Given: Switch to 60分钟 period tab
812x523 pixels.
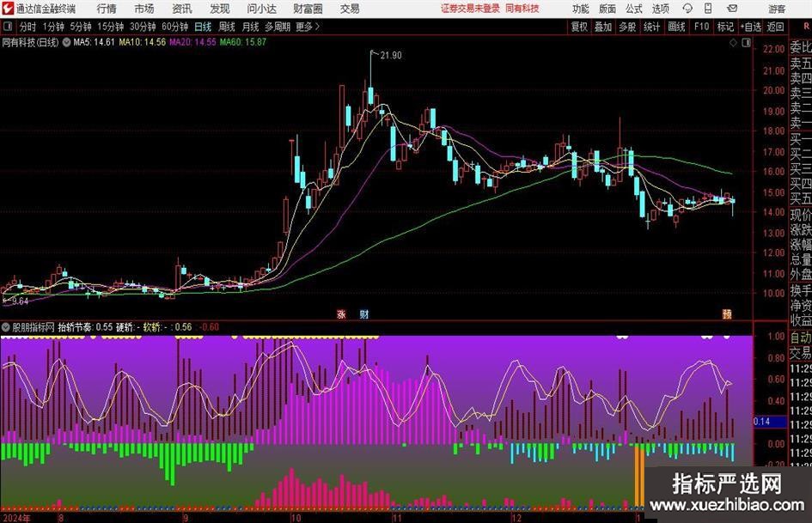Looking at the screenshot, I should click(174, 27).
